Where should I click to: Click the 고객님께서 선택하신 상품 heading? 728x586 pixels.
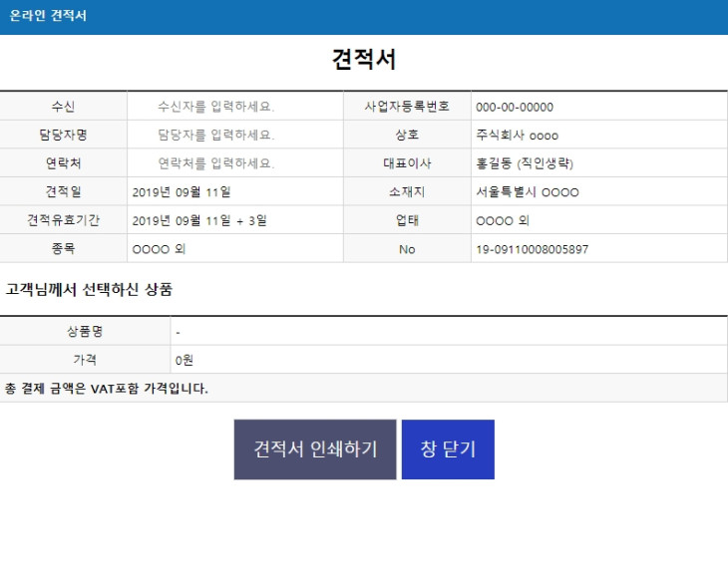[89, 290]
